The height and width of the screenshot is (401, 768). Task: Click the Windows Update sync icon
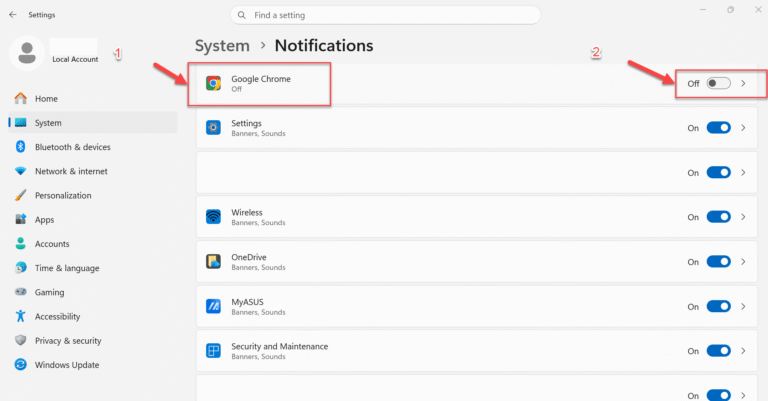coord(21,365)
